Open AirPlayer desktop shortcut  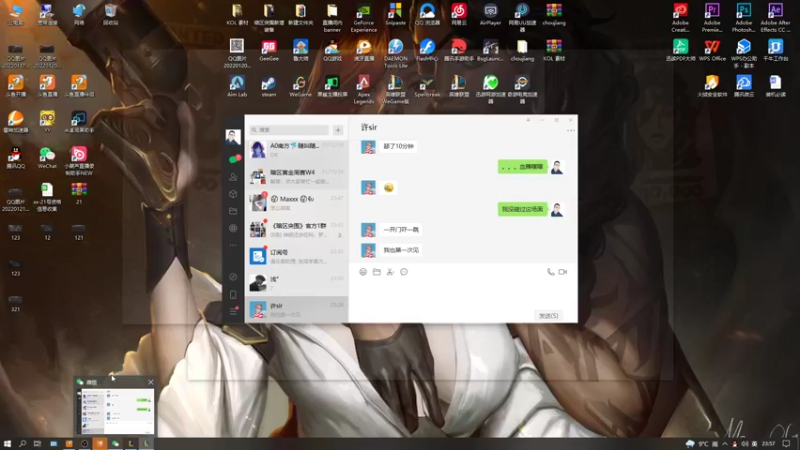[490, 15]
